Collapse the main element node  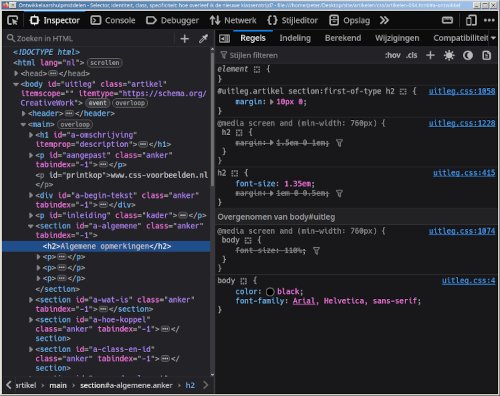[x=23, y=124]
